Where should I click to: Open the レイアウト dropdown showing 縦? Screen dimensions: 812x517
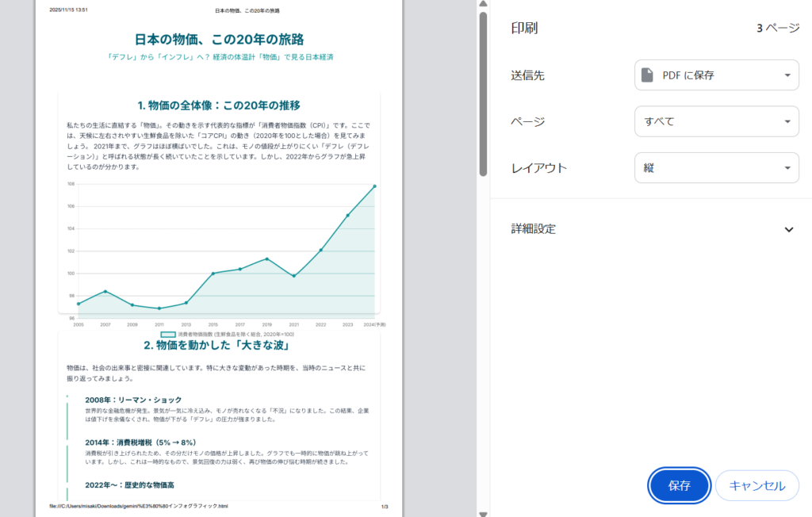click(x=716, y=168)
